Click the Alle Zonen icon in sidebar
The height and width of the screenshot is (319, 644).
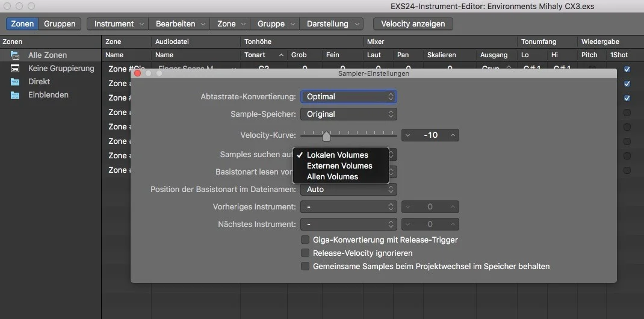(x=15, y=55)
